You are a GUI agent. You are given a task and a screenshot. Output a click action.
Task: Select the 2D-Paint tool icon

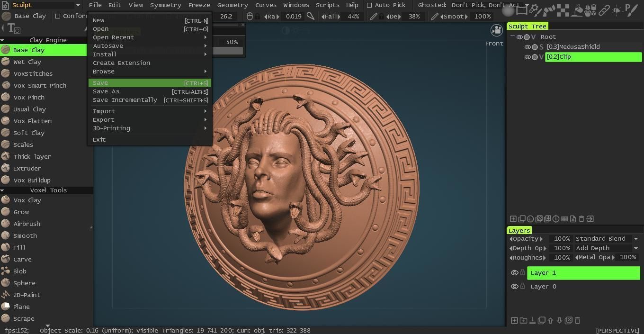[6, 295]
